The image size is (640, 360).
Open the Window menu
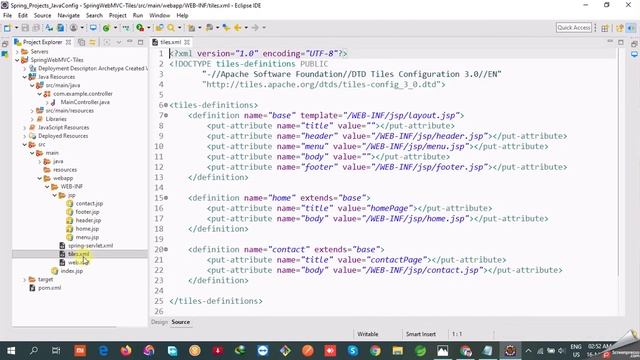(x=160, y=16)
